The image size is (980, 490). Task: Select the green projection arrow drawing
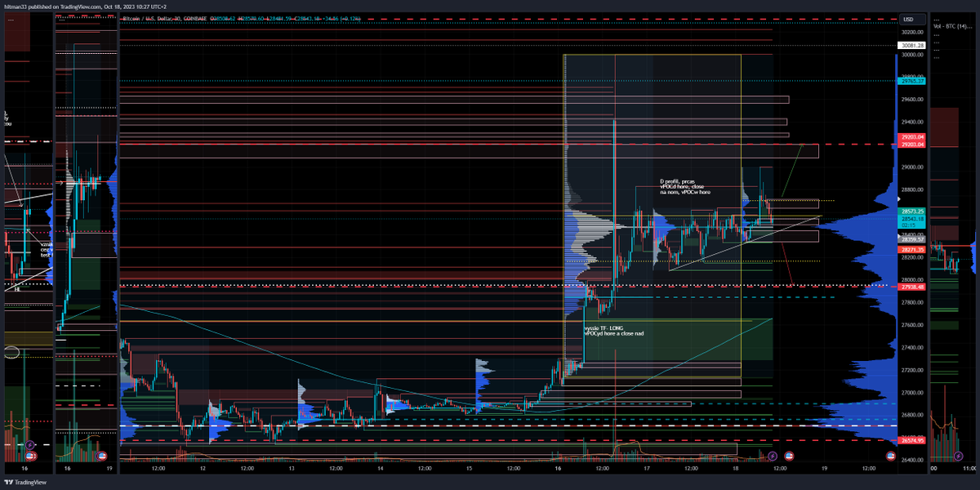coord(791,171)
